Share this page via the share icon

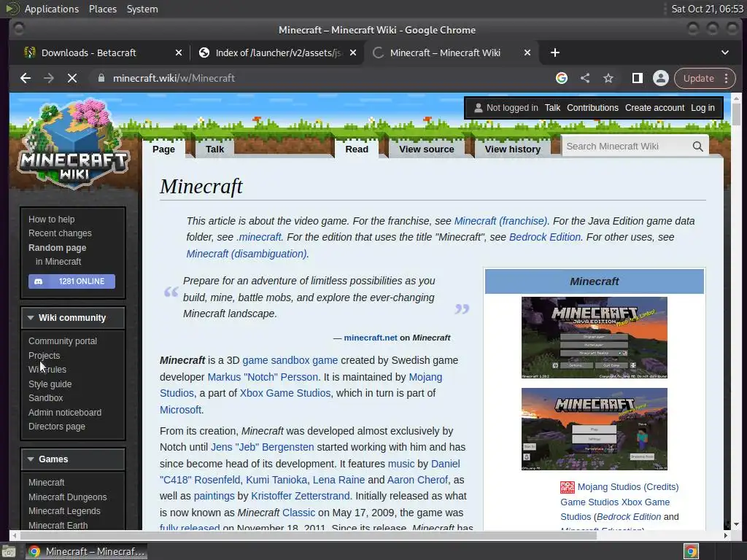tap(585, 78)
